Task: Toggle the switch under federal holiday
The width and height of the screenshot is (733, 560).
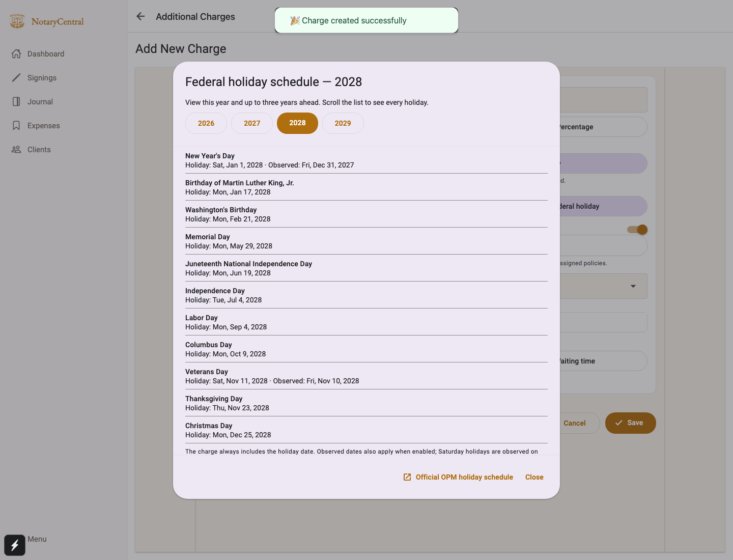Action: pyautogui.click(x=637, y=230)
